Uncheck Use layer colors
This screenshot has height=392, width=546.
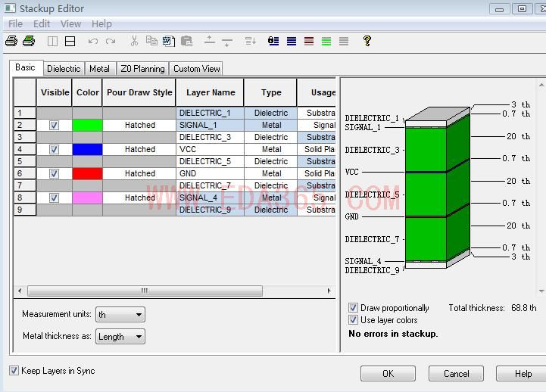point(353,320)
